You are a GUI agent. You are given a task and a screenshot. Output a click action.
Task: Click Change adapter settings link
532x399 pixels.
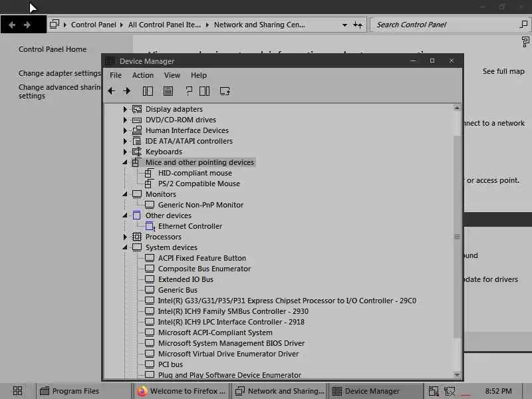60,73
